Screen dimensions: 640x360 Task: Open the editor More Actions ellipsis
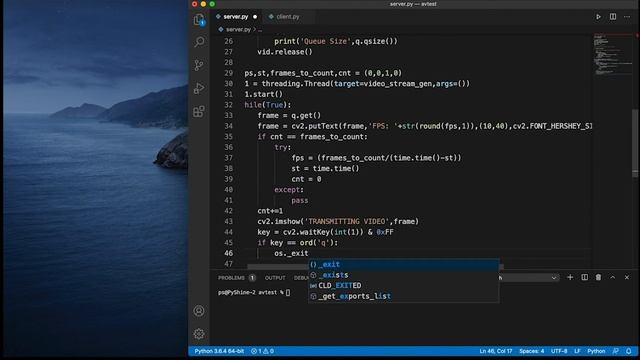(x=627, y=17)
